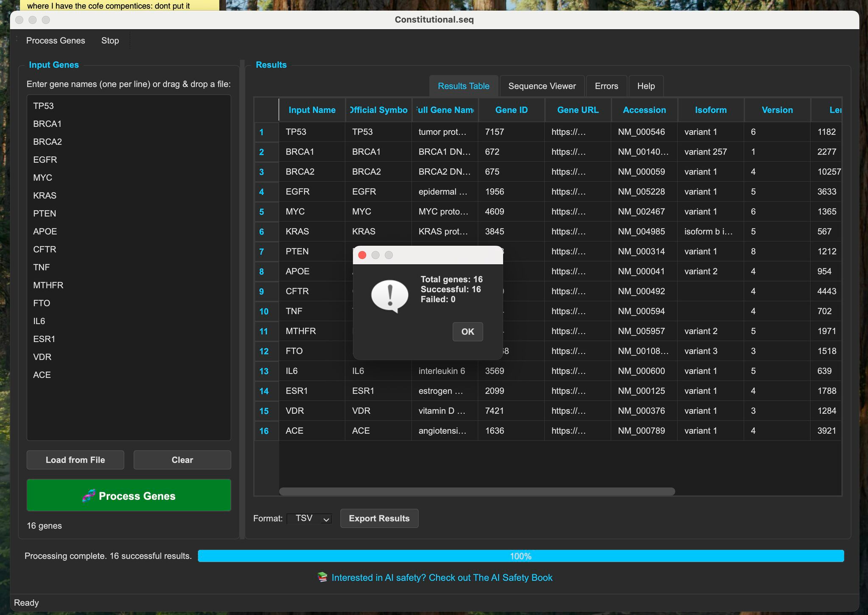
Task: Open the Help tab
Action: point(645,86)
